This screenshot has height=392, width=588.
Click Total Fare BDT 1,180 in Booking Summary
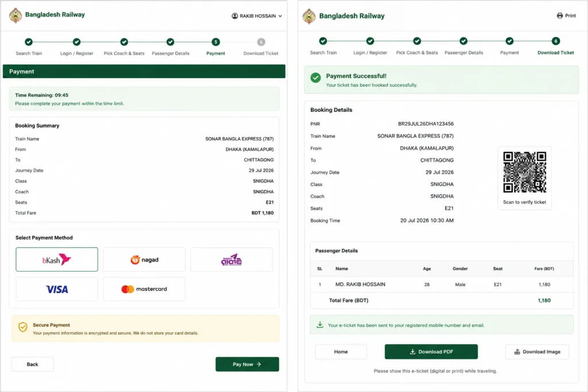[262, 213]
